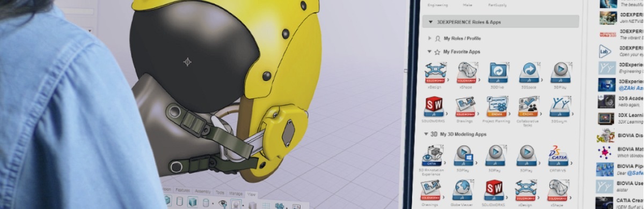Viewport: 644px width, 209px height.
Task: Open the Globe Viewer app
Action: [462, 190]
